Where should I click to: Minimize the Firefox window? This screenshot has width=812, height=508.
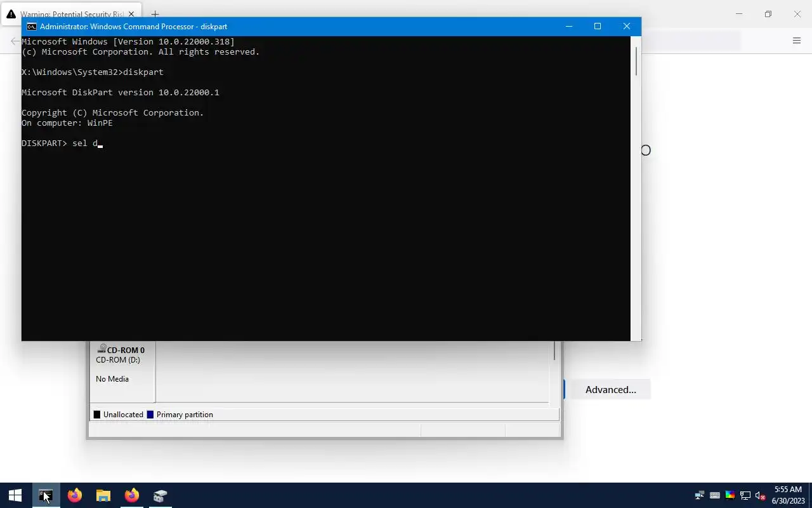click(739, 14)
